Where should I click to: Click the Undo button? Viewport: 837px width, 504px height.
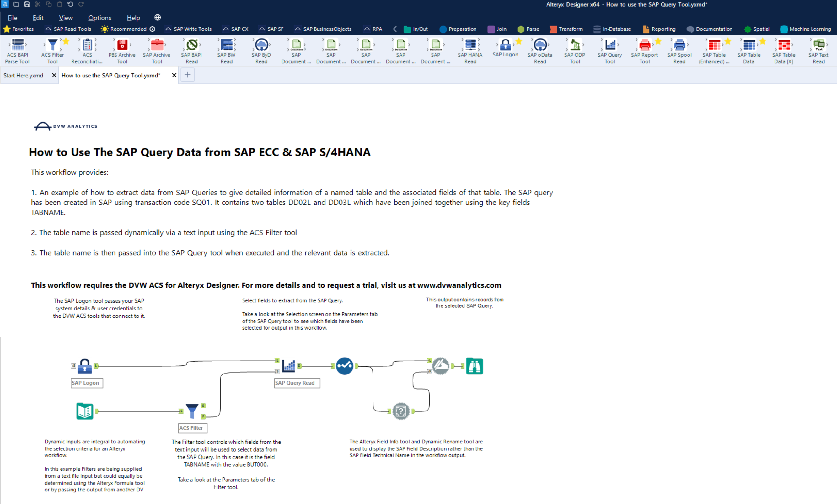[70, 4]
